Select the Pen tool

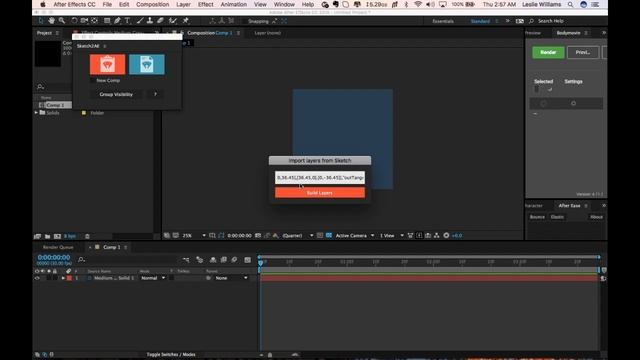[118, 21]
